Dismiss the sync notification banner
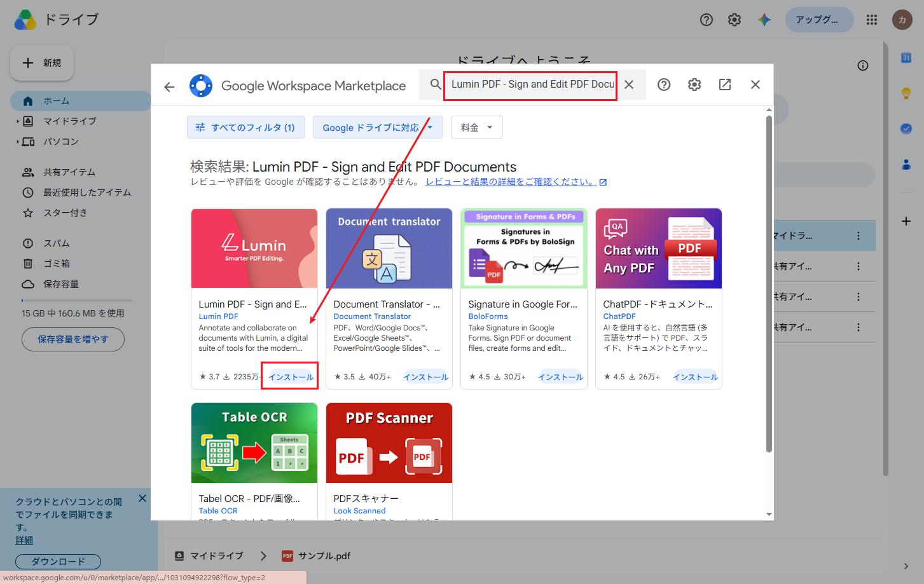The width and height of the screenshot is (924, 584). tap(142, 498)
